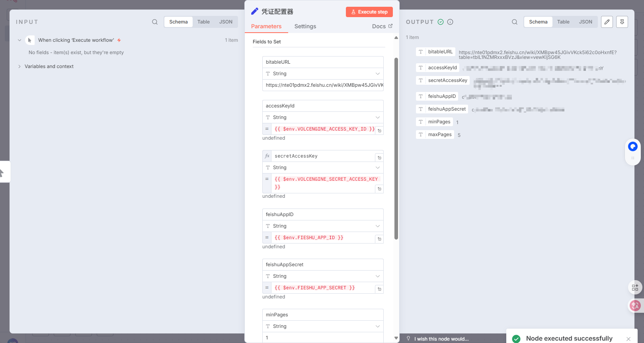Click the bitableURL value input field
Viewport: 644px width, 343px height.
(323, 85)
